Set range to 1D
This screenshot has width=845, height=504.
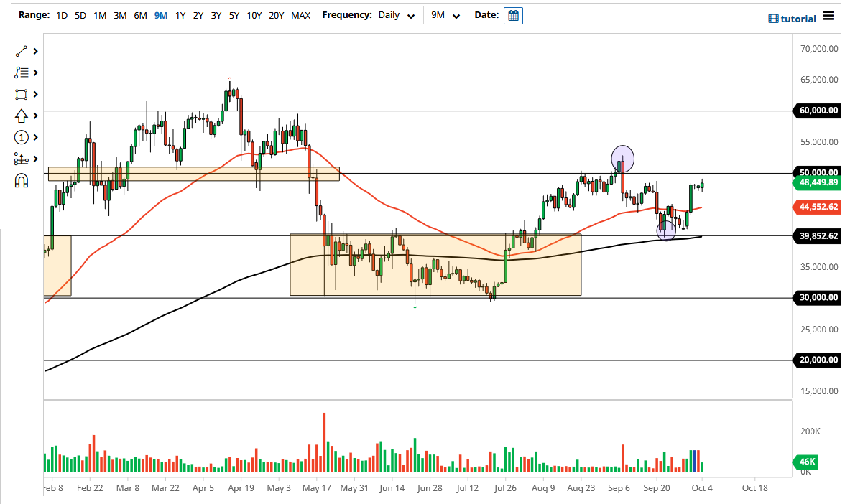coord(62,16)
